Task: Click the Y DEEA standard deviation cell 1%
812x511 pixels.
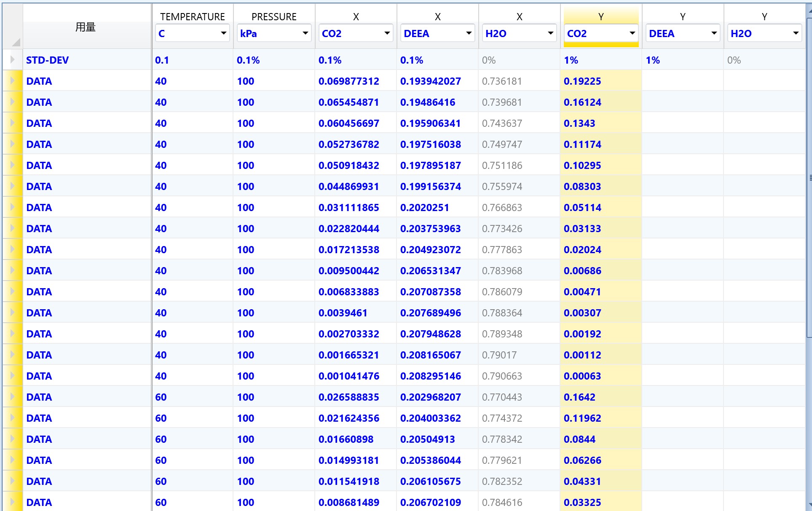Action: pyautogui.click(x=653, y=60)
